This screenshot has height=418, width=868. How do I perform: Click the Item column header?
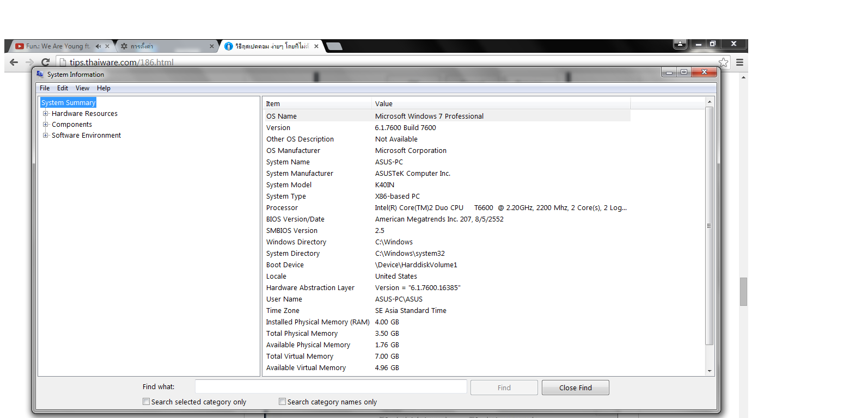pos(317,103)
